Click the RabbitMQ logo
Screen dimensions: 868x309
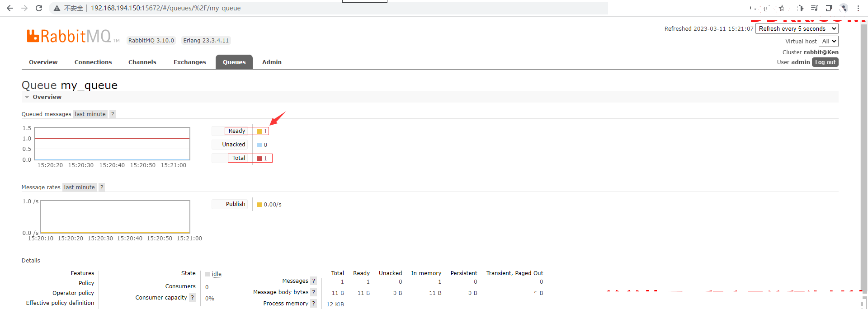point(73,36)
